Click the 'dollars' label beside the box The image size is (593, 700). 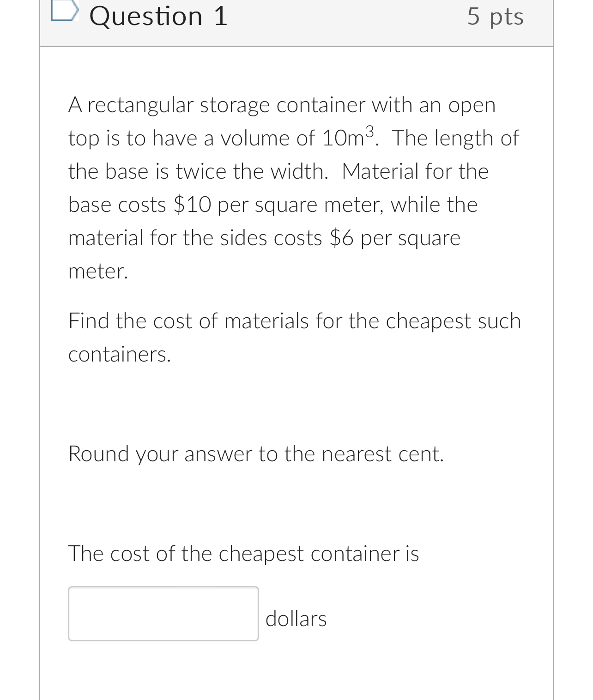click(296, 619)
